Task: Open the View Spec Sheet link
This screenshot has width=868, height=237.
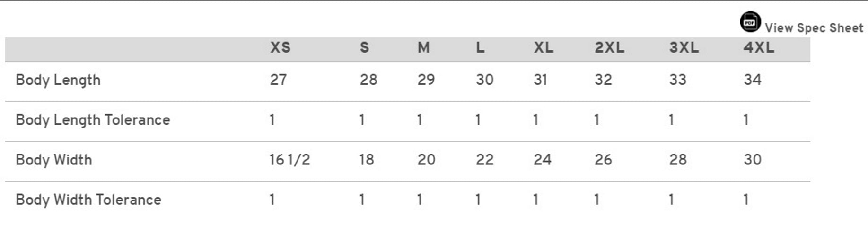Action: (x=814, y=28)
